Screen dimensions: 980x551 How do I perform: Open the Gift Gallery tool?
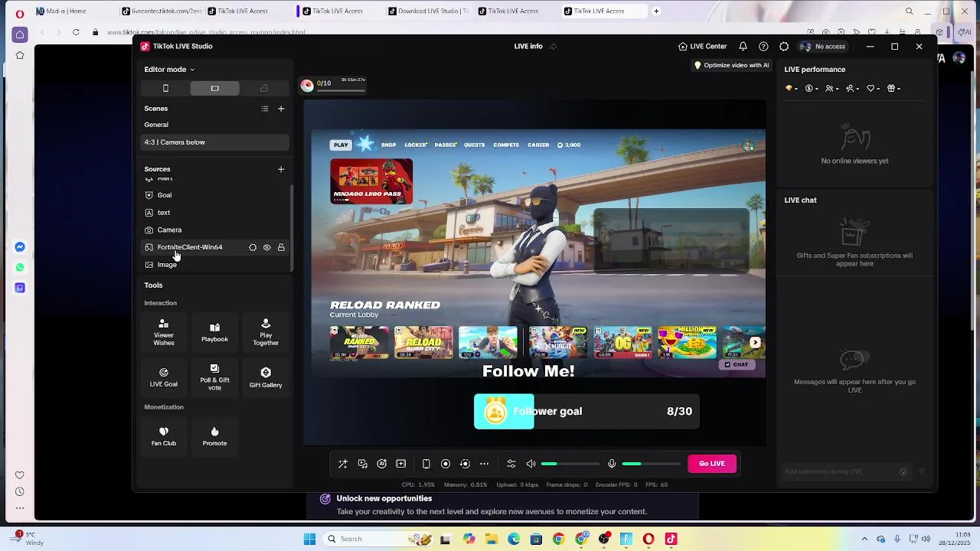click(266, 377)
